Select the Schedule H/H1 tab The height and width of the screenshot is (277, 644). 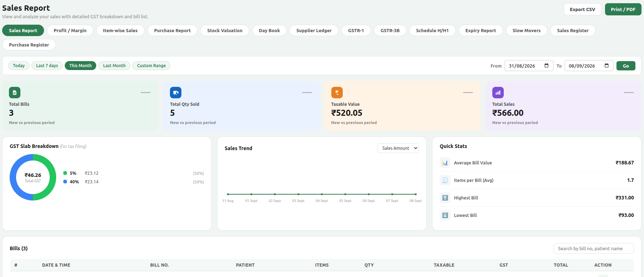432,31
